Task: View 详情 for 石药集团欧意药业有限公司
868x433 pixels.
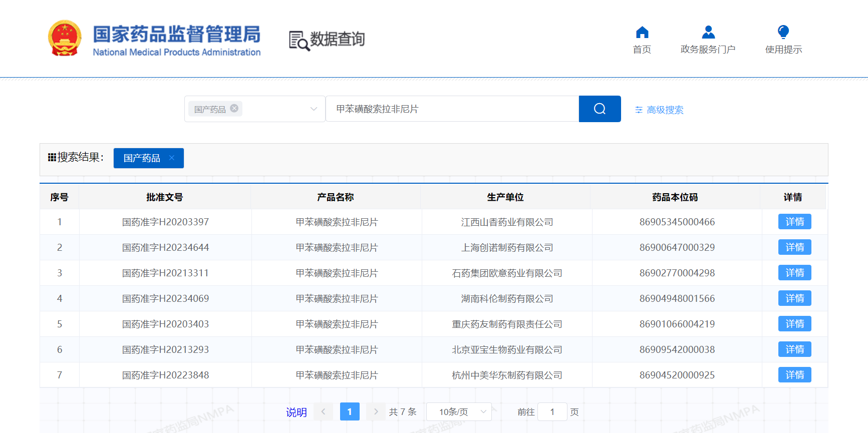Action: pyautogui.click(x=795, y=273)
